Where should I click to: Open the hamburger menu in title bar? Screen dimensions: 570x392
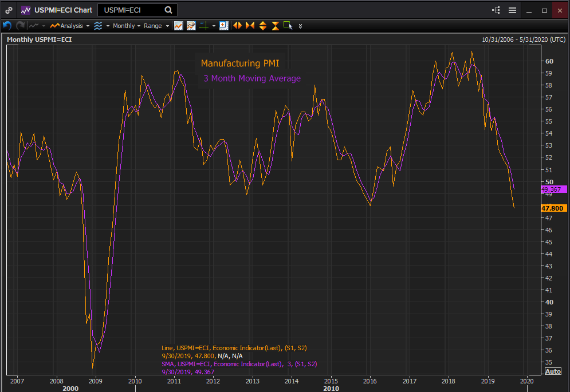(x=512, y=10)
